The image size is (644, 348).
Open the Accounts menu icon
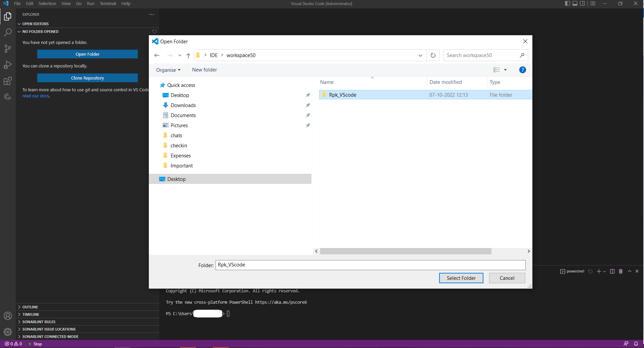tap(8, 316)
